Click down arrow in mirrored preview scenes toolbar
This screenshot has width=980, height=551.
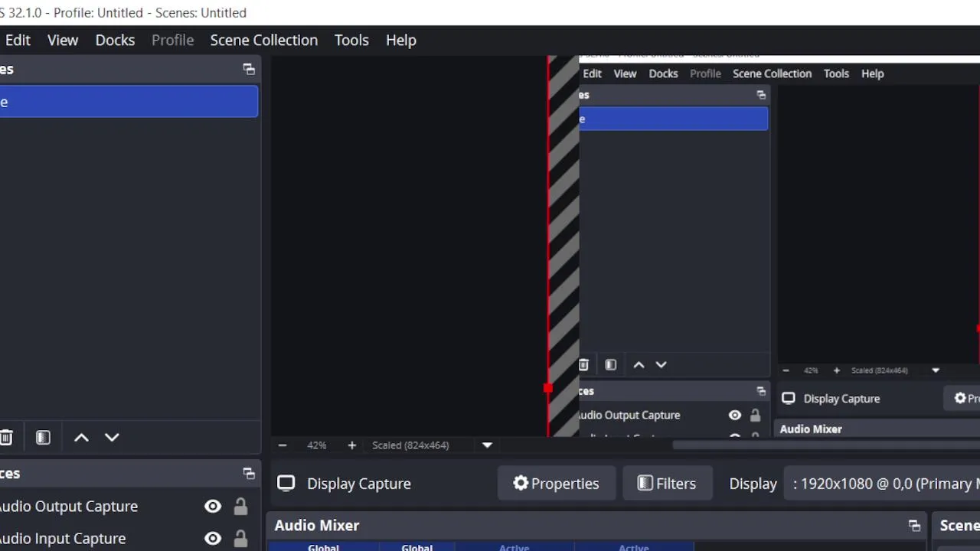coord(661,365)
